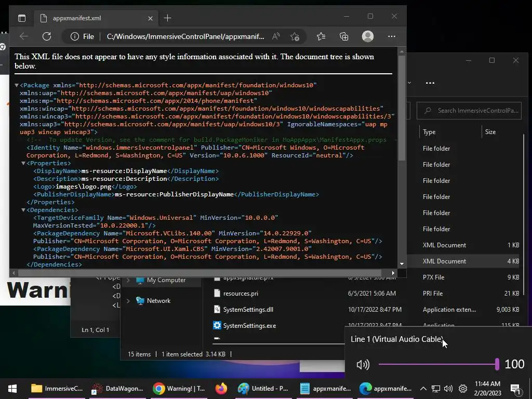Collapse the Package XML node
The image size is (532, 399).
17,85
